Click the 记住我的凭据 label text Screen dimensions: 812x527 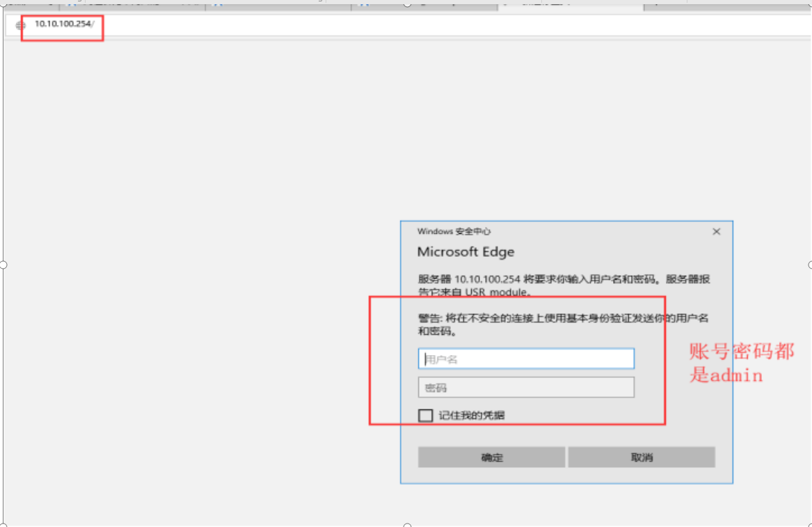pos(471,416)
